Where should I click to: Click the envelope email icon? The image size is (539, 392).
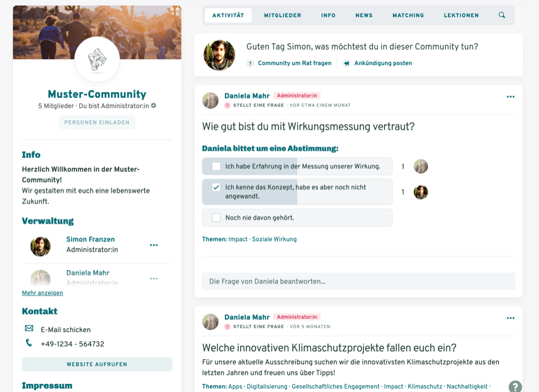(x=29, y=329)
